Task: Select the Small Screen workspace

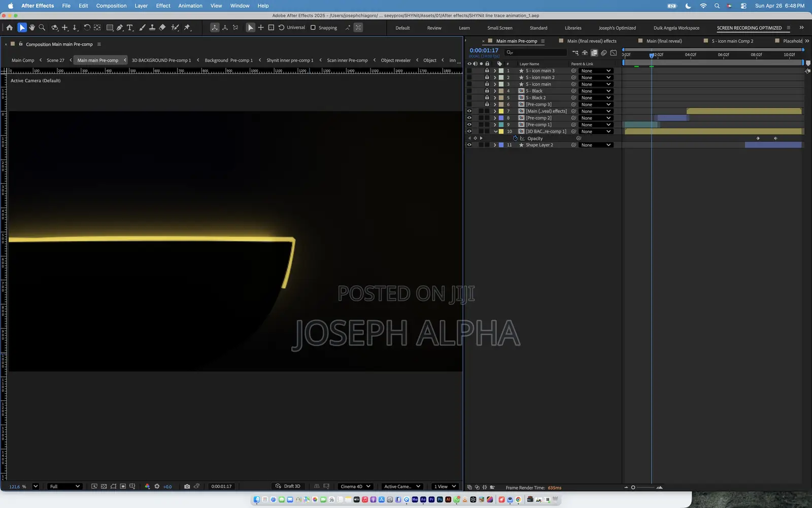Action: tap(500, 28)
